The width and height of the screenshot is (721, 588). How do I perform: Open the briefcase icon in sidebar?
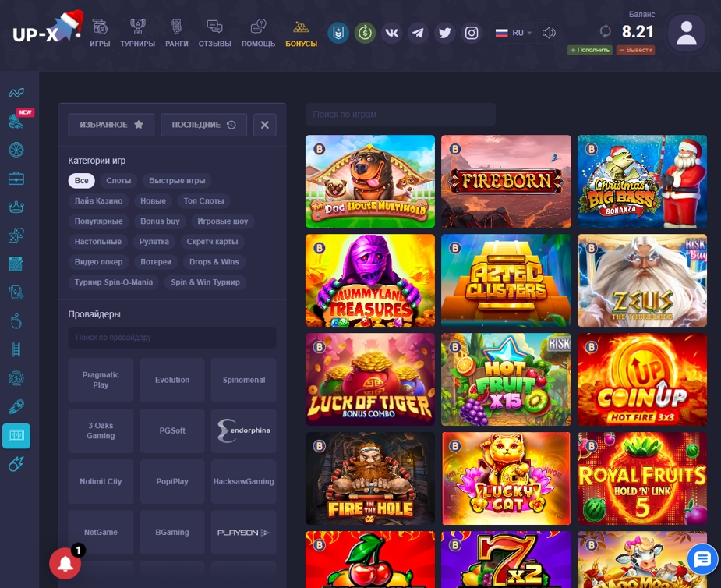point(16,179)
